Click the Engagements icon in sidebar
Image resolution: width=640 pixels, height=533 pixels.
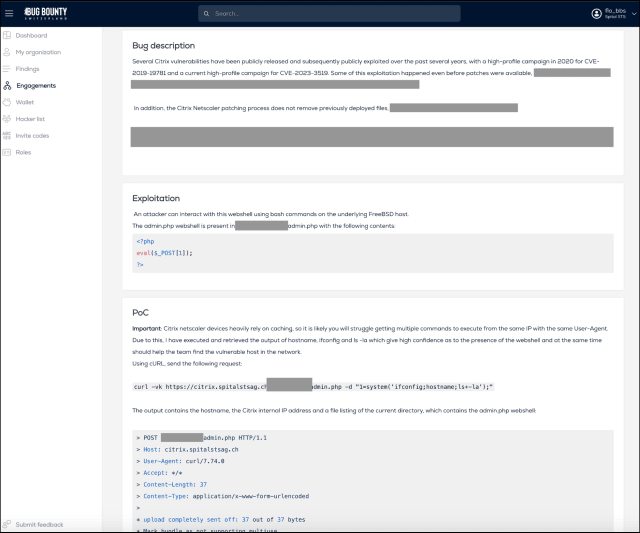click(7, 86)
